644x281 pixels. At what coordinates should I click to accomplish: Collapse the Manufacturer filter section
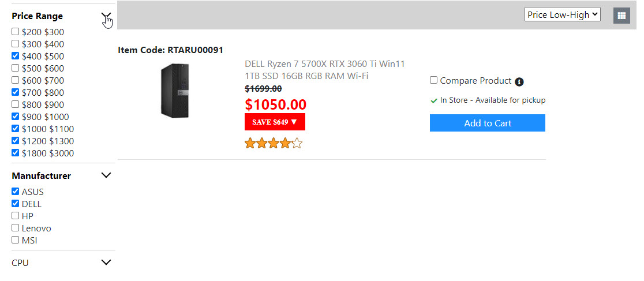(106, 175)
